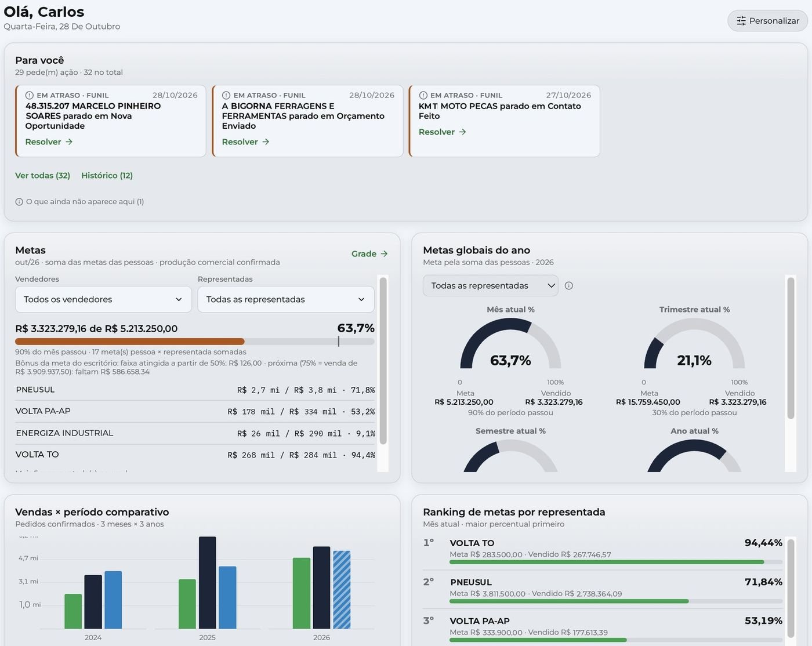Open the Representadas dropdown in Metas
812x646 pixels.
[286, 299]
